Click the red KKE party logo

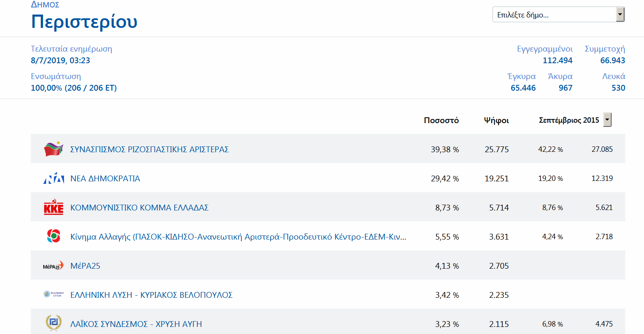point(54,207)
